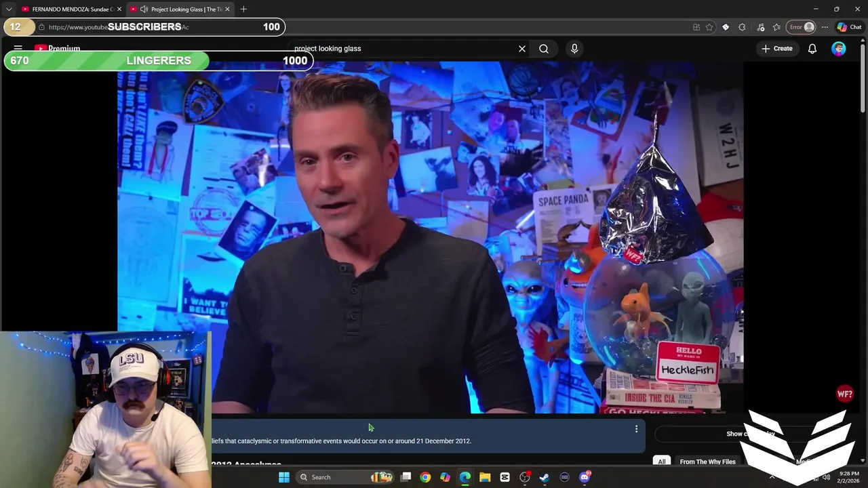Open YouTube notifications bell
868x488 pixels.
click(812, 49)
